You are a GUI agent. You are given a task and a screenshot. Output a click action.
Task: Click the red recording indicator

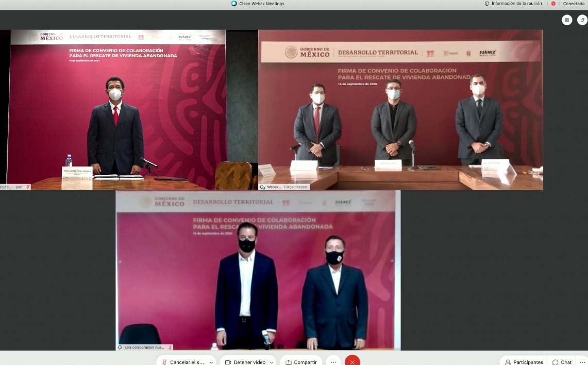pyautogui.click(x=553, y=4)
